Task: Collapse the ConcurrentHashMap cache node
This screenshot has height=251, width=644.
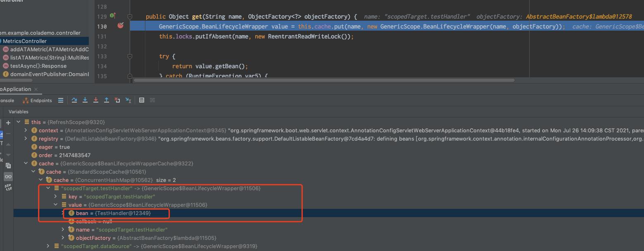Action: tap(40, 180)
